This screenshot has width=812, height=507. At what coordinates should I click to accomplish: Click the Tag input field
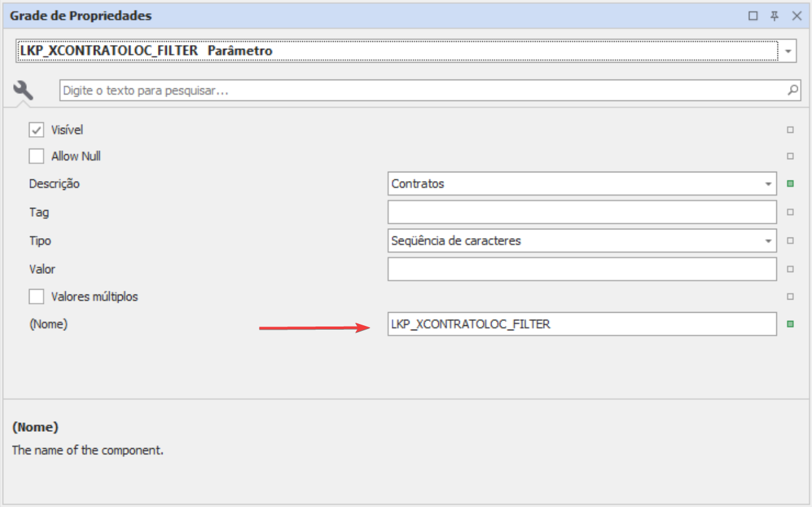(582, 212)
